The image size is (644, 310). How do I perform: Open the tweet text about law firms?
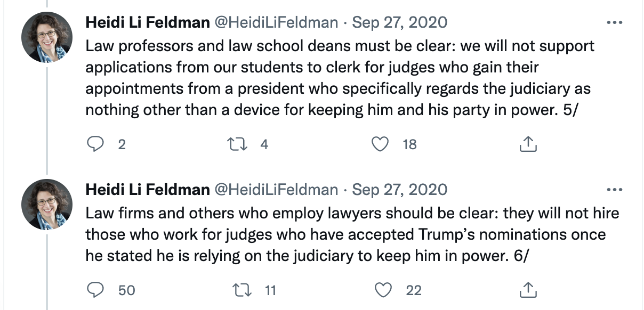pos(352,234)
